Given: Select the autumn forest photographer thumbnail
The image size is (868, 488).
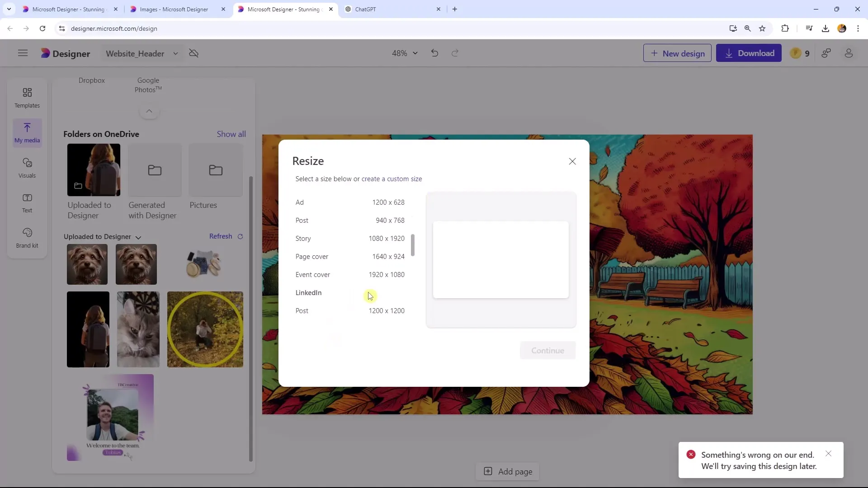Looking at the screenshot, I should click(205, 329).
